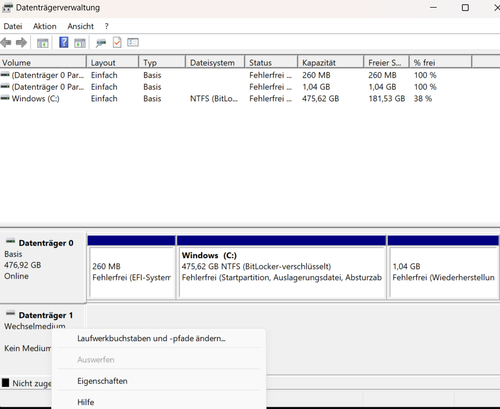
Task: Click the 181,53 GB free space cell
Action: 387,99
